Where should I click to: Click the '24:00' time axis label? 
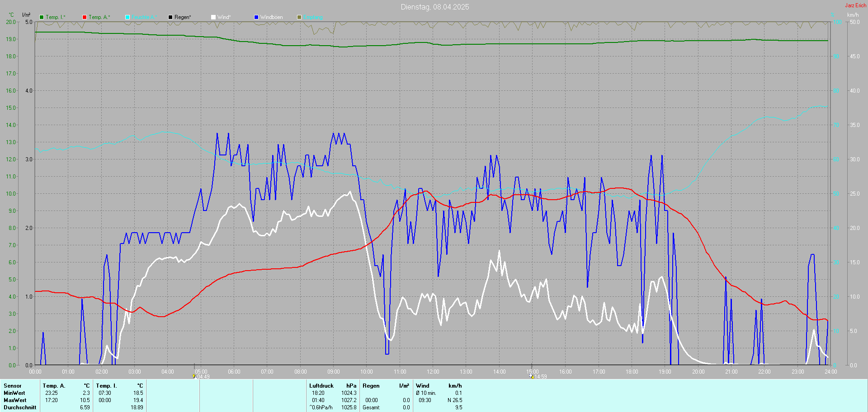tap(831, 372)
